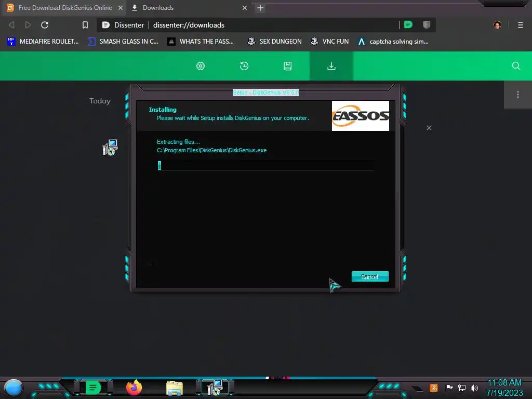Screen dimensions: 532x399
Task: Open the Dissenter settings gear icon
Action: (201, 66)
